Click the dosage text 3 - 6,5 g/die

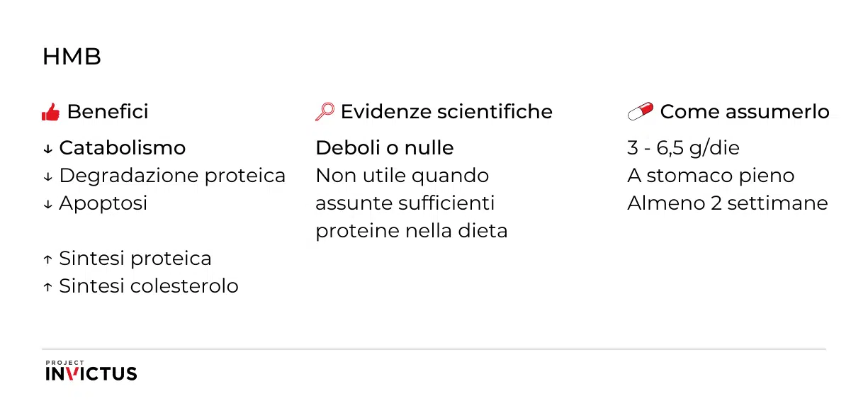(x=683, y=148)
